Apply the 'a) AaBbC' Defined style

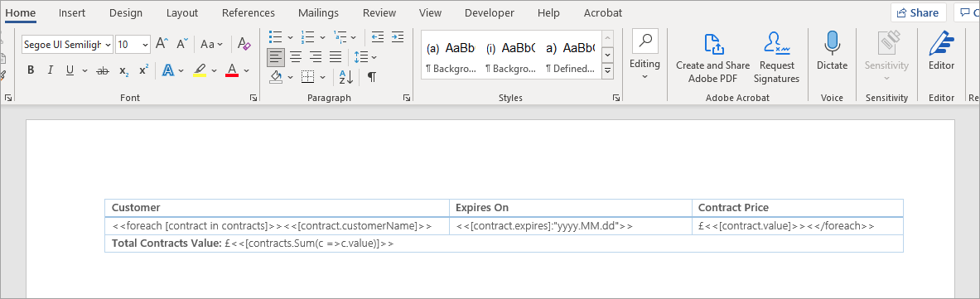(x=569, y=56)
